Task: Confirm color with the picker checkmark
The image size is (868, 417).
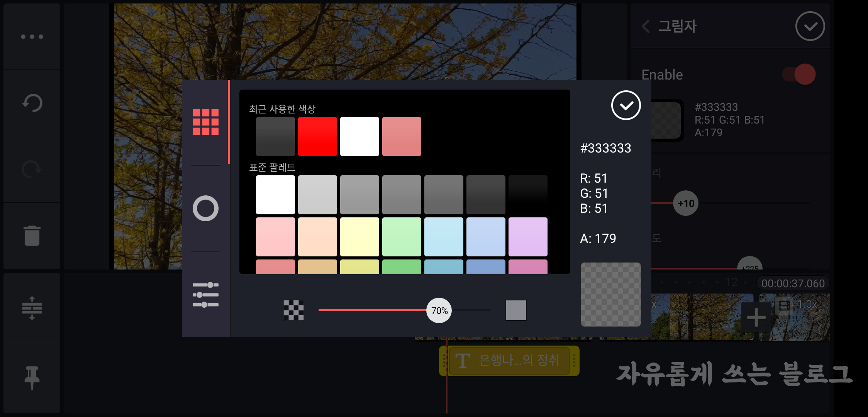Action: click(x=626, y=105)
